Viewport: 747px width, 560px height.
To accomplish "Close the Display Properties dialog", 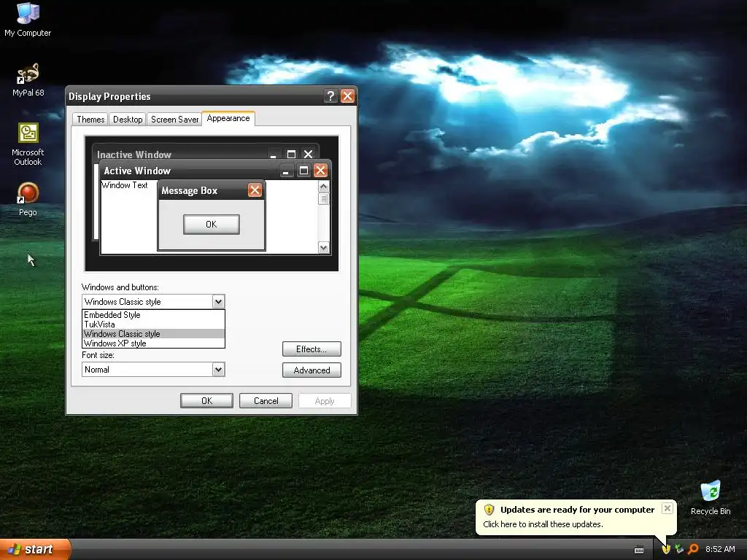I will coord(348,96).
